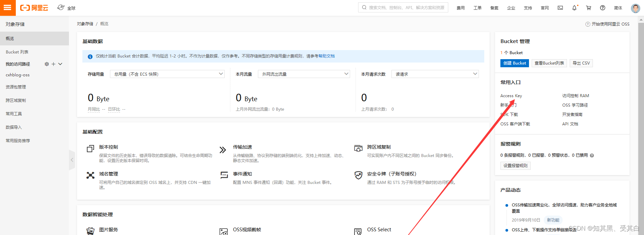The image size is (644, 235).
Task: Click 对象存储 in the breadcrumb
Action: (85, 24)
